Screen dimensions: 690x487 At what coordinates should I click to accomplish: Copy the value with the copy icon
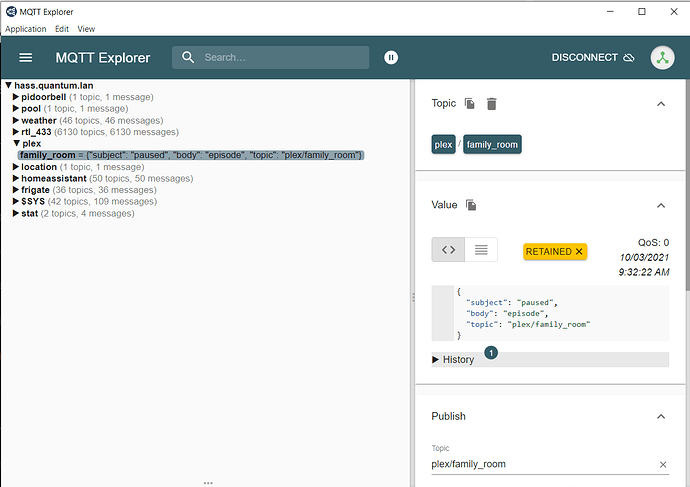tap(471, 205)
